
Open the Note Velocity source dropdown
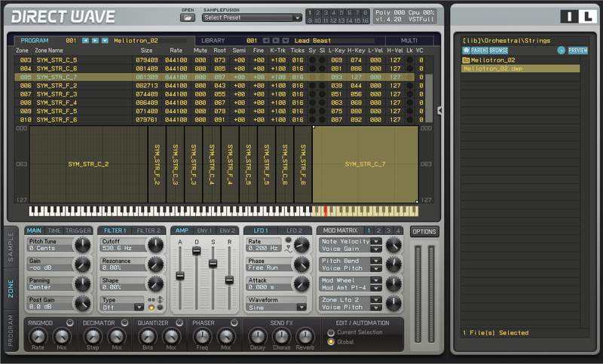(376, 241)
